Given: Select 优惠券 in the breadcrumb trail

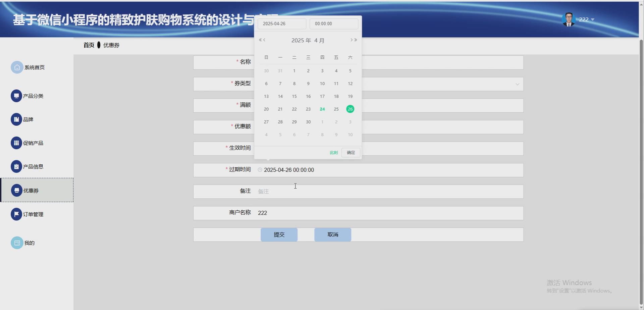Looking at the screenshot, I should (111, 45).
